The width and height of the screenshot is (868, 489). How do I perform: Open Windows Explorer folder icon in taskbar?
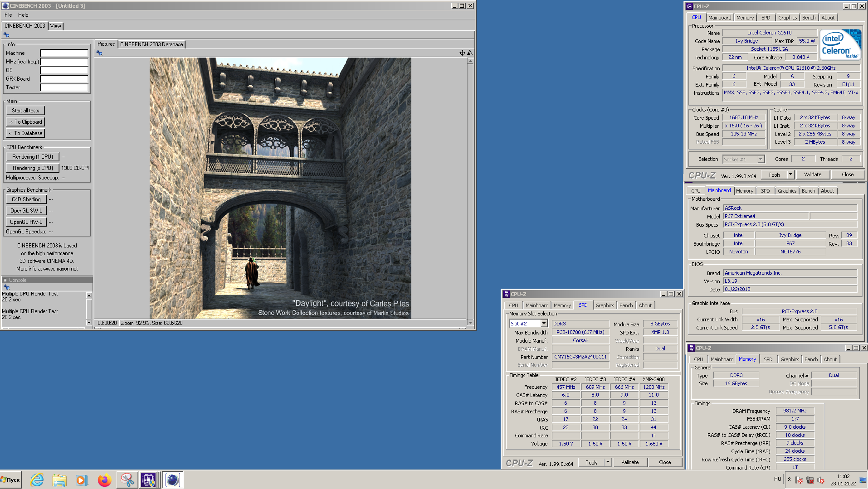pos(59,479)
